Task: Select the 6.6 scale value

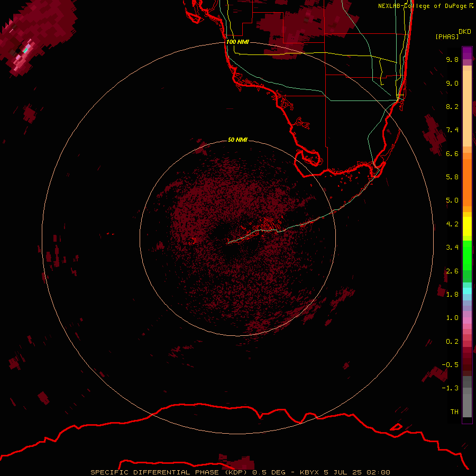Action: pyautogui.click(x=452, y=154)
